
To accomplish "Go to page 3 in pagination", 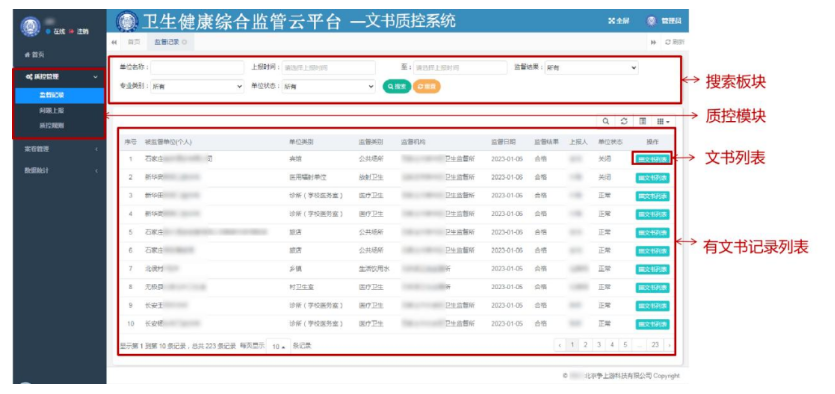I will [x=599, y=345].
